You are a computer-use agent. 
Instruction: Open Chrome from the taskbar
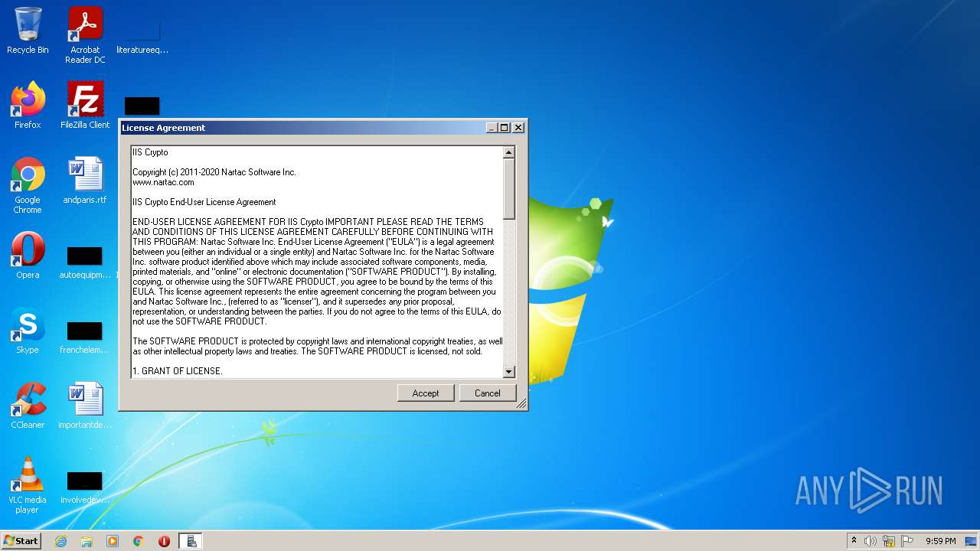coord(139,541)
